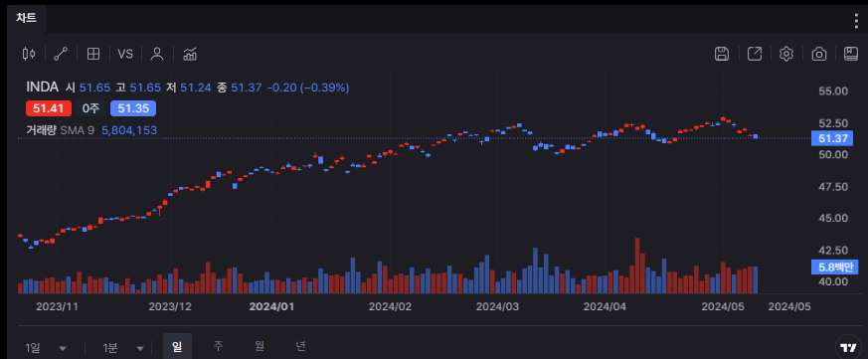This screenshot has width=868, height=359.
Task: Select the 일 daily timeframe
Action: click(177, 347)
